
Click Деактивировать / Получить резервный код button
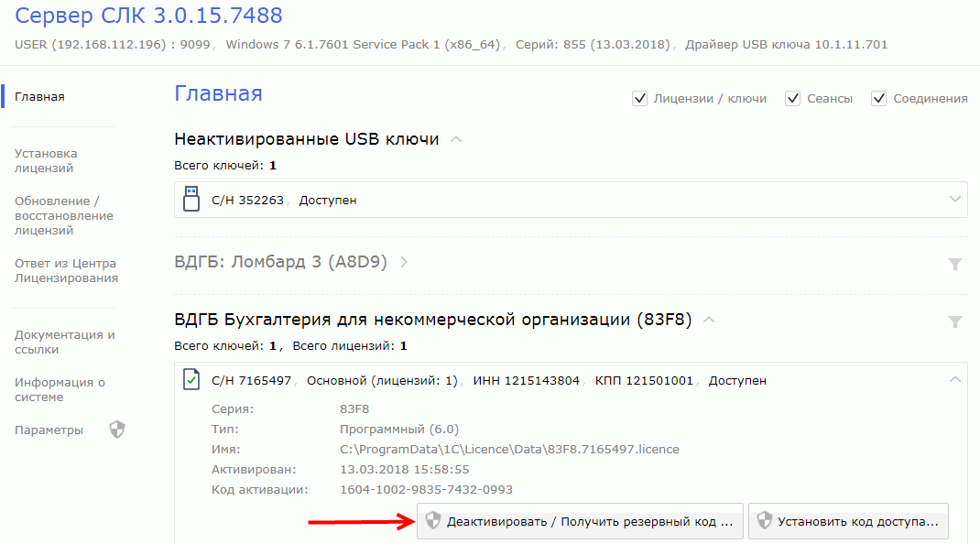click(x=580, y=521)
